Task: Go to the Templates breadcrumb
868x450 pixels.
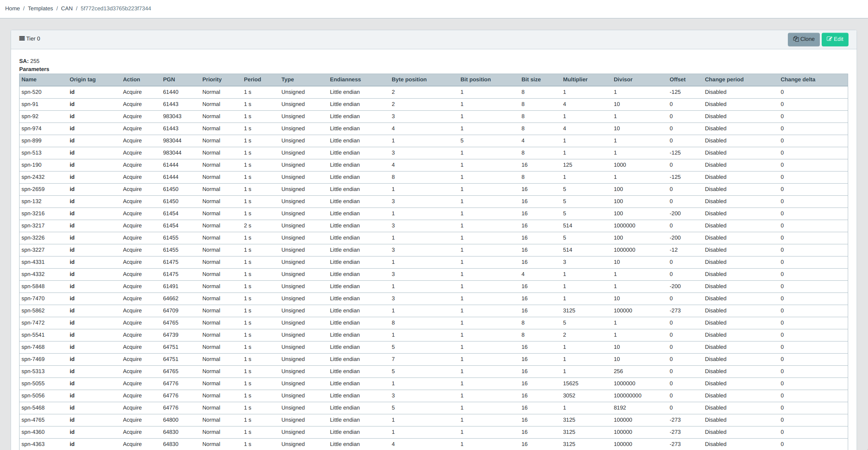Action: pyautogui.click(x=40, y=8)
